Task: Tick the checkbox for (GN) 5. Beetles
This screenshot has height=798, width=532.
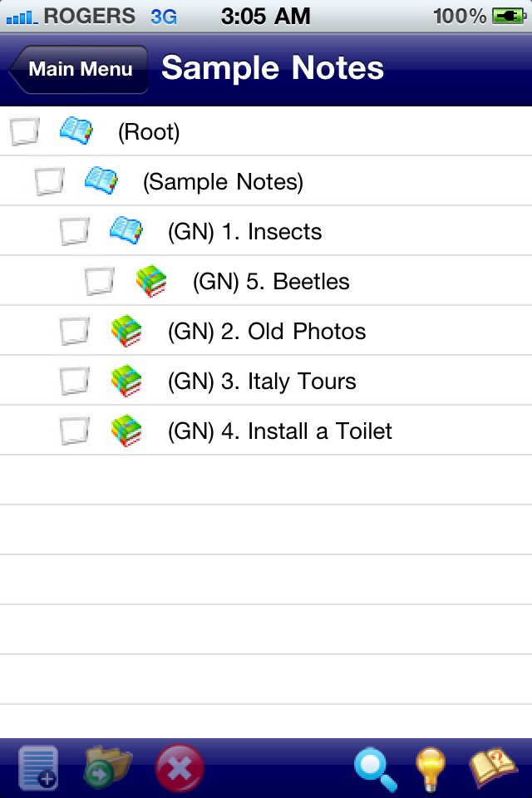Action: click(x=99, y=282)
